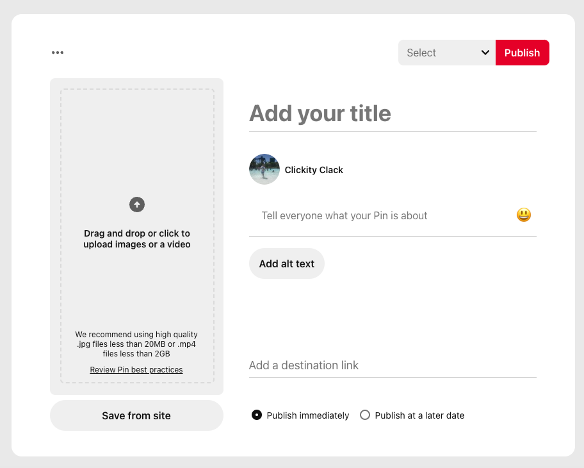Click the board dropdown chevron arrow
The image size is (584, 468).
pos(485,52)
